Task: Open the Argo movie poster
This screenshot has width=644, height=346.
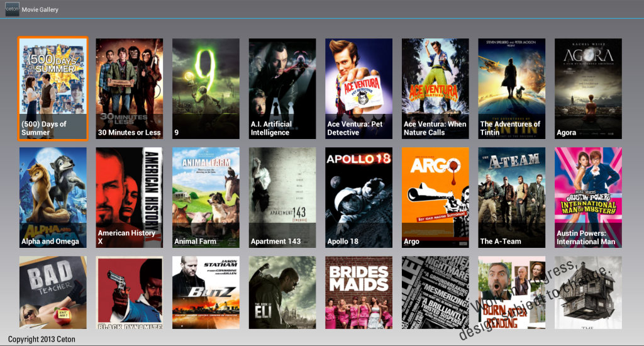Action: pos(435,198)
